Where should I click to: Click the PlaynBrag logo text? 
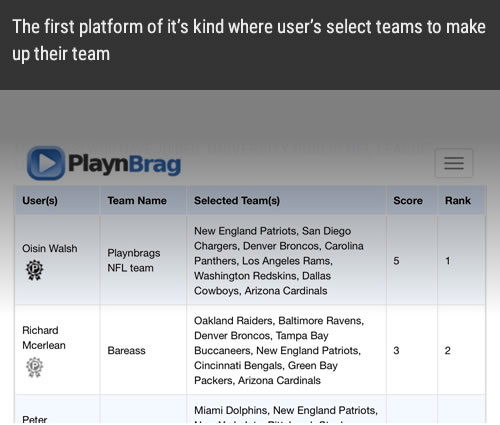pyautogui.click(x=124, y=164)
